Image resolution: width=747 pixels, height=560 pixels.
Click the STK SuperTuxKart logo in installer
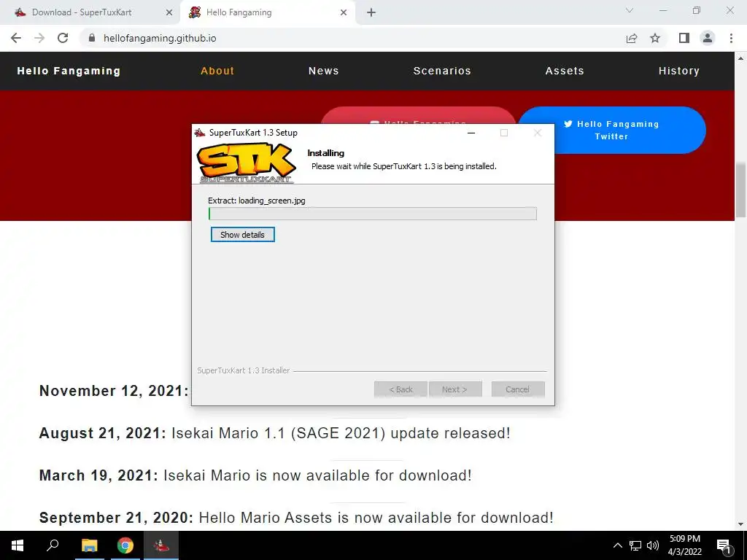click(x=247, y=163)
